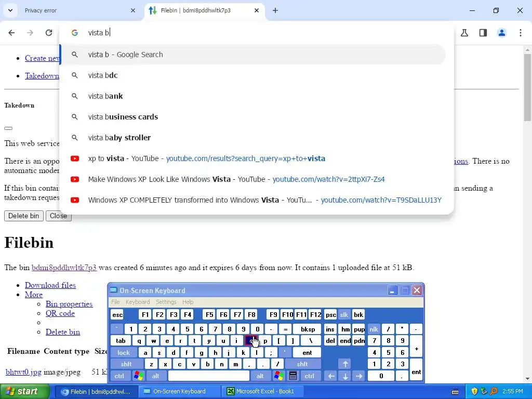Open the tab search chevron dropdown
The height and width of the screenshot is (399, 532).
tap(10, 10)
